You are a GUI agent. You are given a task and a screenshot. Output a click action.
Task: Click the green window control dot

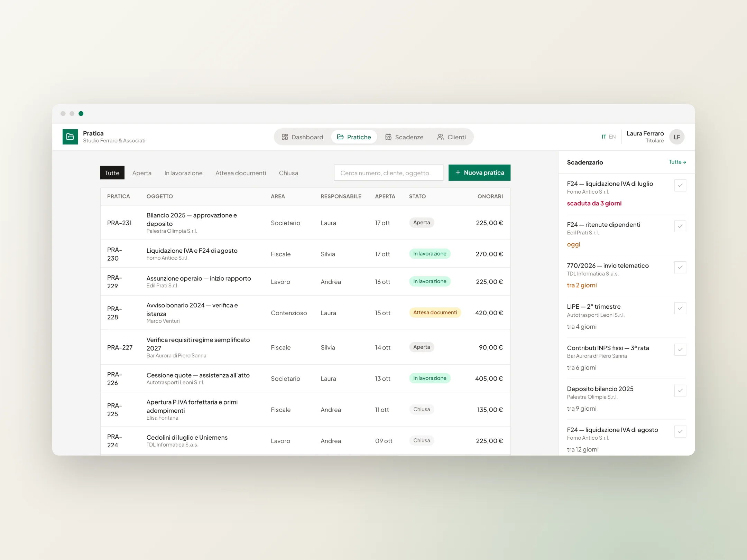[x=81, y=113]
